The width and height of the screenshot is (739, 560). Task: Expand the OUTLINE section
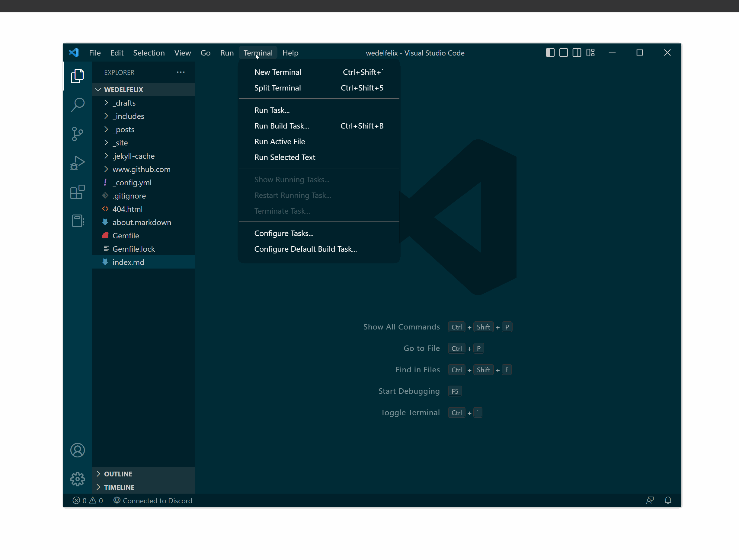tap(118, 474)
